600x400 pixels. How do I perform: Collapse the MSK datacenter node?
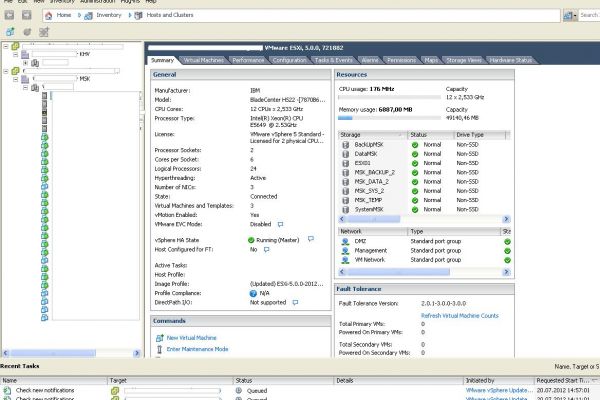[15, 79]
